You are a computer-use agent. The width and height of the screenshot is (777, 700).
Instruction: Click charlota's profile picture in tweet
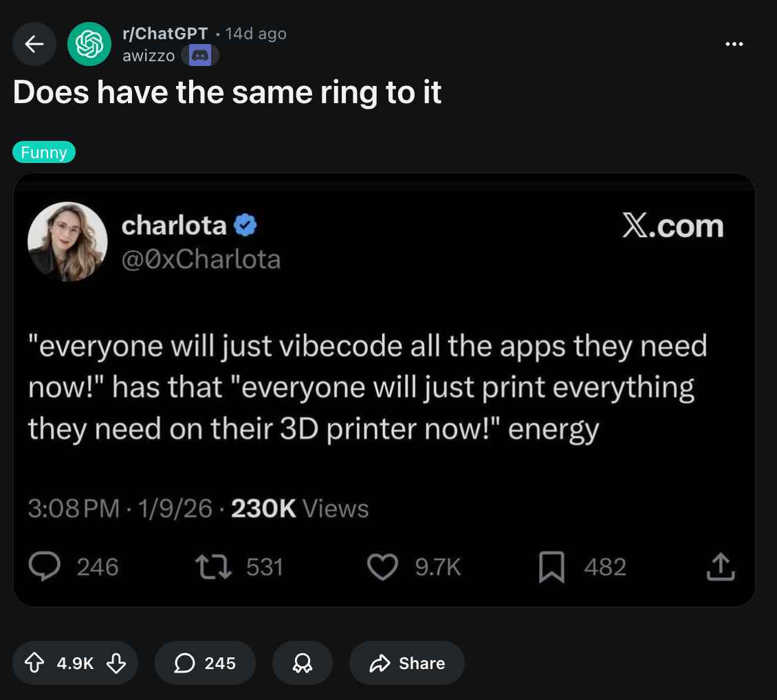67,241
